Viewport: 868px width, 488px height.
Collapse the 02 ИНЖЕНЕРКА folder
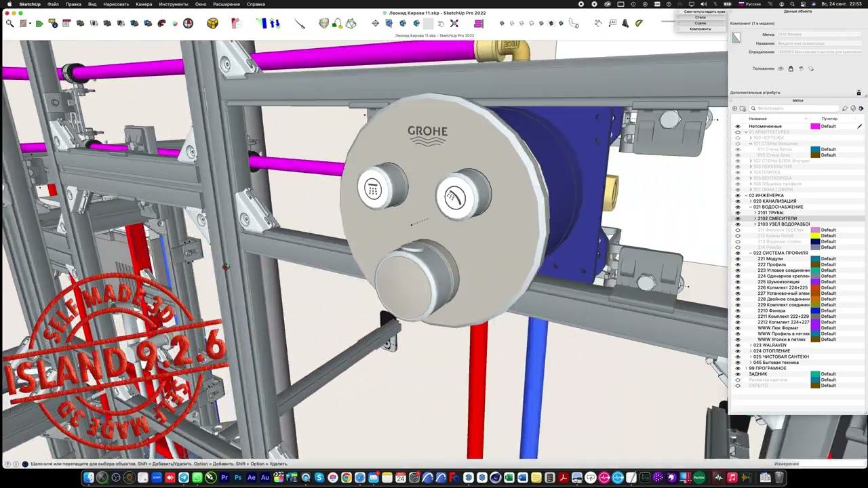pos(746,195)
